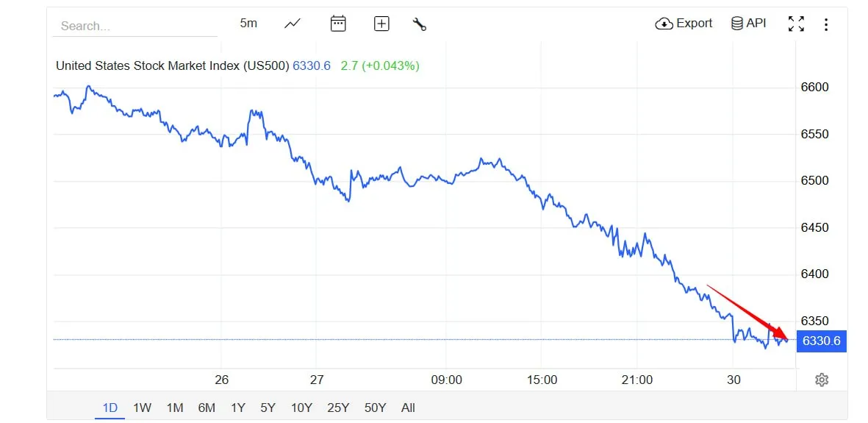Switch to the 6M range
The image size is (868, 423).
pos(207,408)
